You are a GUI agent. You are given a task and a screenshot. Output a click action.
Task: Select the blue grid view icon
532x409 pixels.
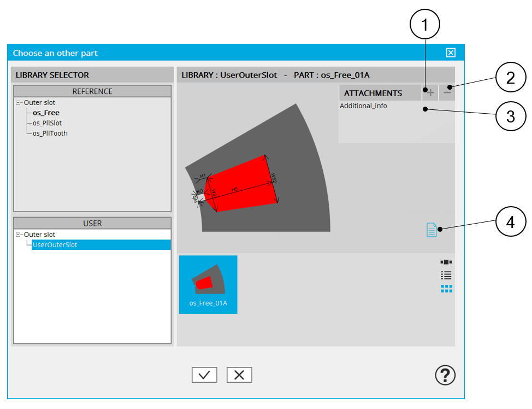pyautogui.click(x=446, y=289)
